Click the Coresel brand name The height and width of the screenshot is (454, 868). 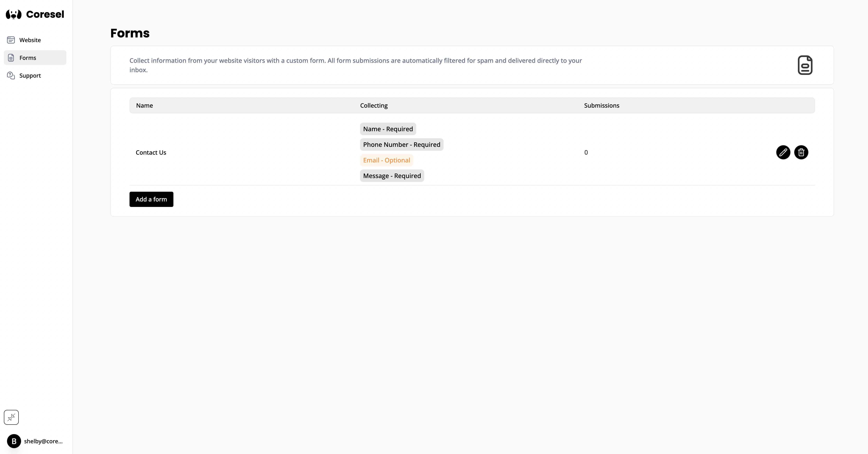45,14
